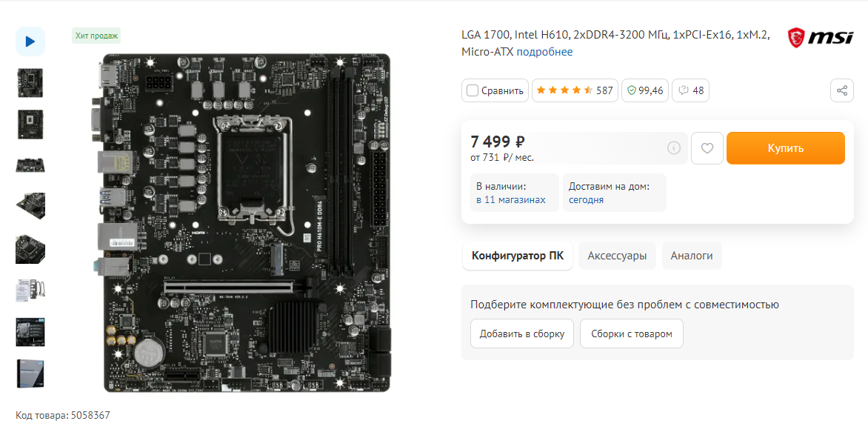Viewport: 868px width, 438px height.
Task: Open the MSI brand logo page
Action: click(821, 38)
